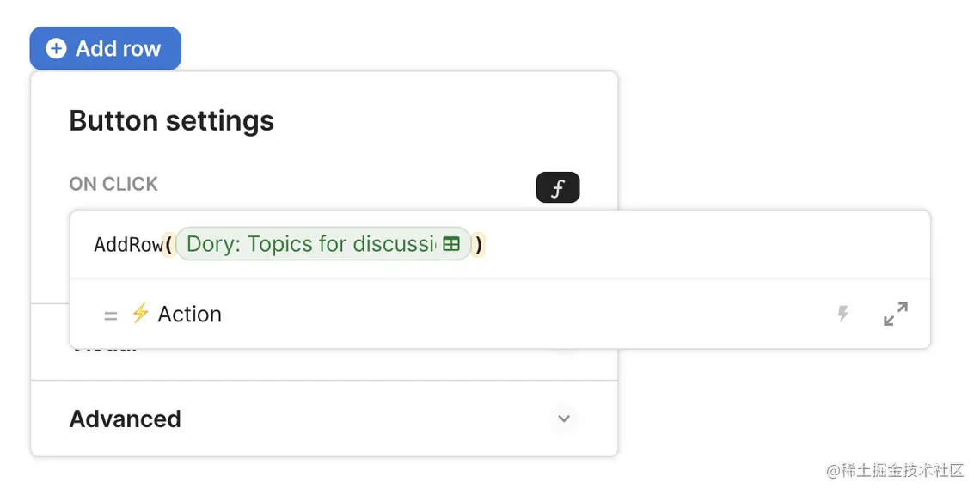Image resolution: width=980 pixels, height=495 pixels.
Task: Expand the formula editor to full size
Action: click(x=895, y=314)
